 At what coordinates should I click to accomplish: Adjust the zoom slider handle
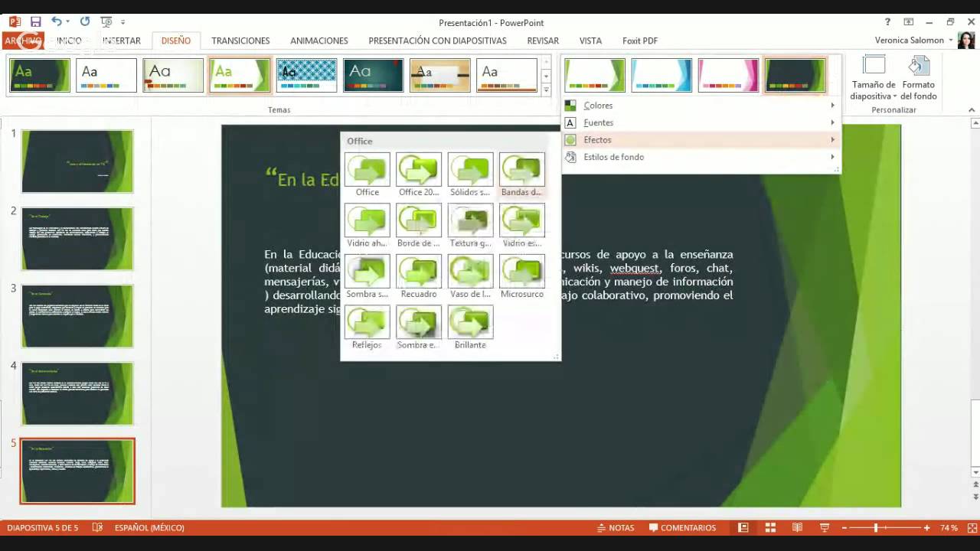pyautogui.click(x=876, y=527)
